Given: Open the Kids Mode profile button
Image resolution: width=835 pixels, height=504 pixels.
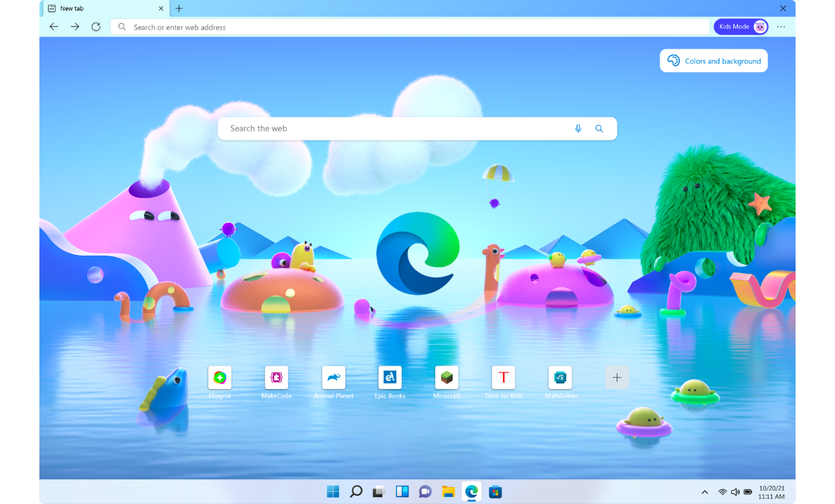Looking at the screenshot, I should 741,27.
